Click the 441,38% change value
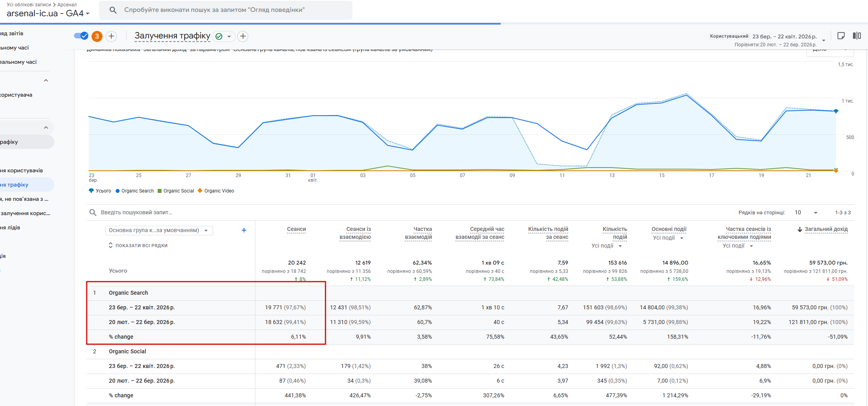Image resolution: width=868 pixels, height=406 pixels. tap(295, 395)
